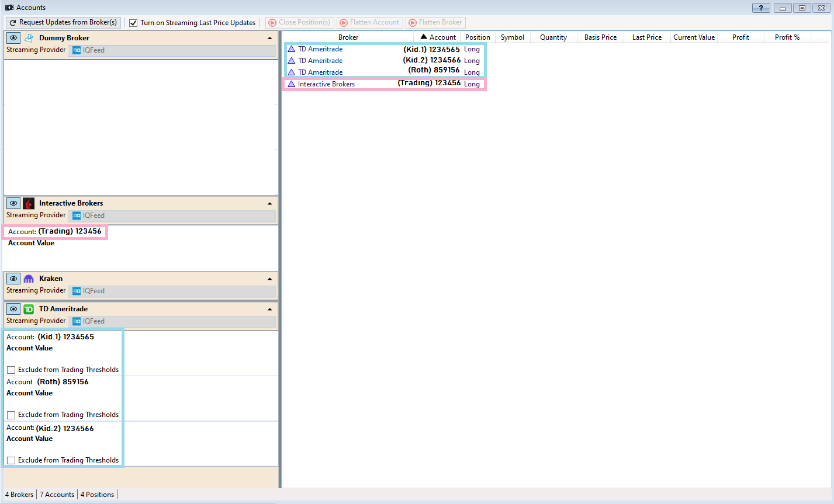Screen dimensions: 834x504
Task: Click the triangle icon beside the Roth TD Ameritrade row
Action: (x=291, y=72)
